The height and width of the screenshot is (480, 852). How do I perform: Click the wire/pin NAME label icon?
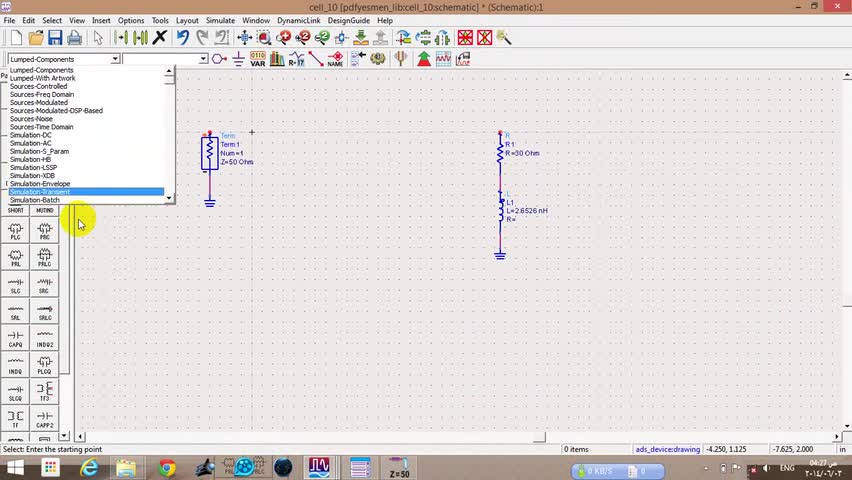click(335, 59)
